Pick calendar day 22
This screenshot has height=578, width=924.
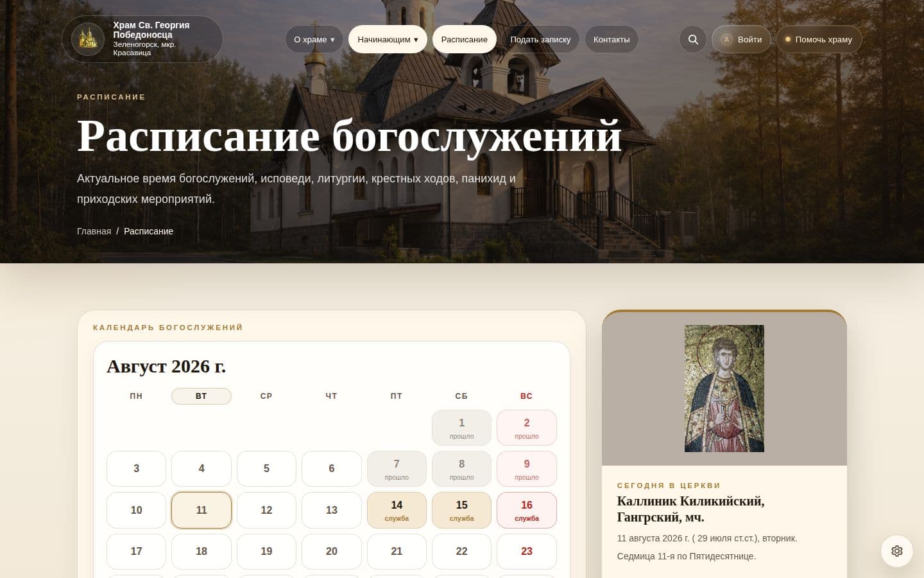pos(461,551)
